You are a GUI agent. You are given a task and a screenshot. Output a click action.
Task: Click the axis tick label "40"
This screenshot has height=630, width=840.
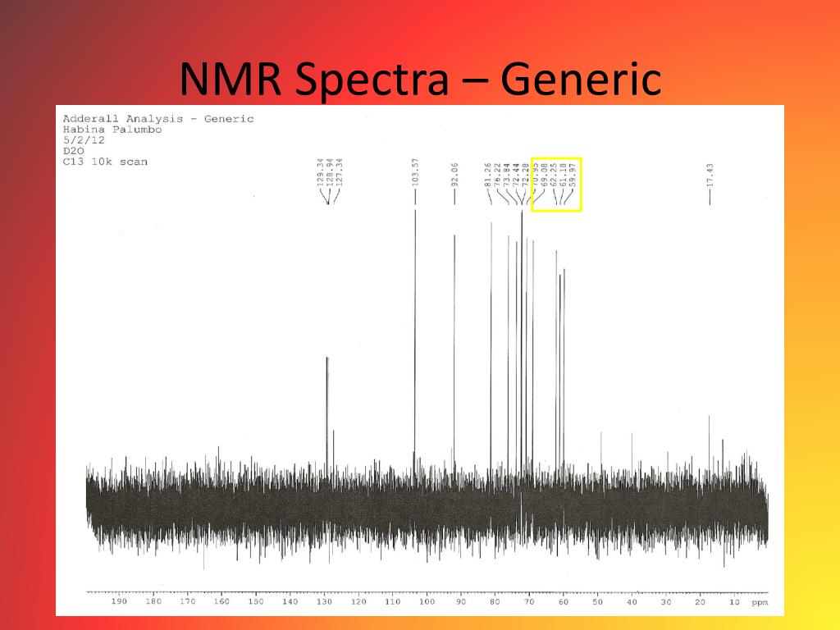(632, 601)
